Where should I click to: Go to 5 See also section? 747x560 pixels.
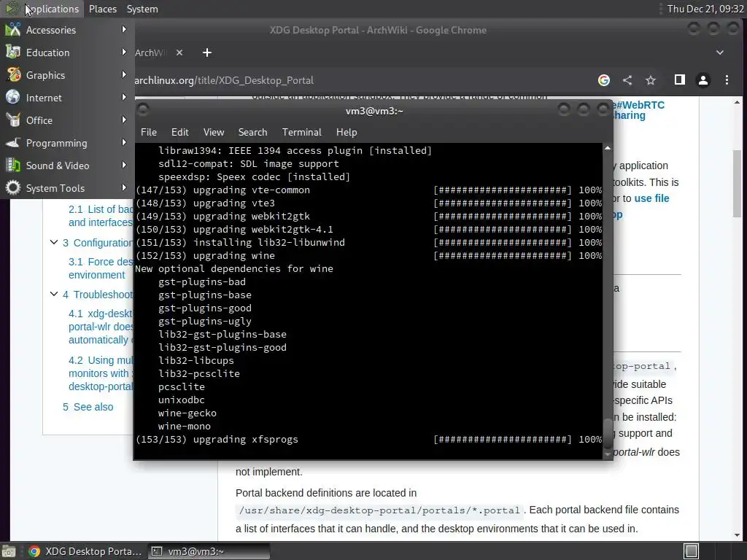point(88,407)
